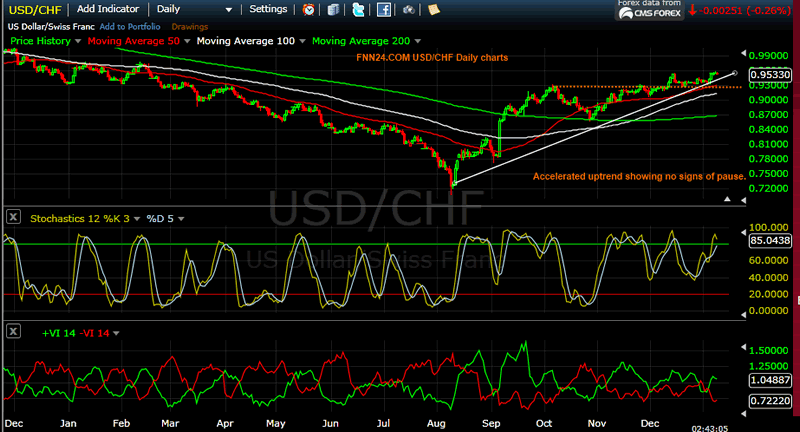Click the binoculars icon in toolbar
The height and width of the screenshot is (432, 800).
point(408,9)
